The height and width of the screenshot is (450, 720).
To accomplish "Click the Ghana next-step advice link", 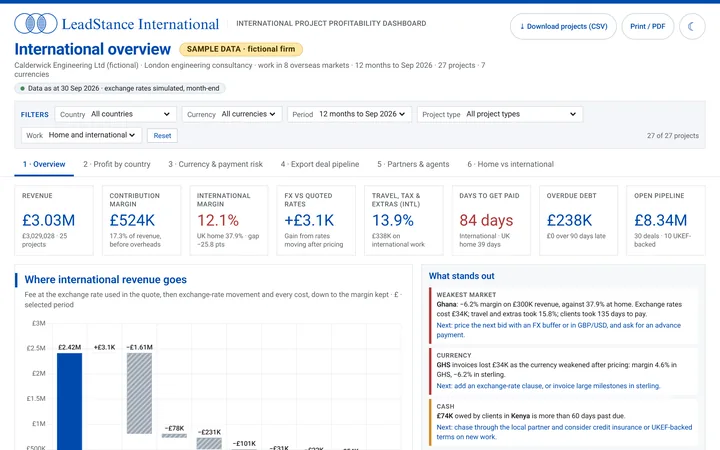I will pyautogui.click(x=558, y=330).
